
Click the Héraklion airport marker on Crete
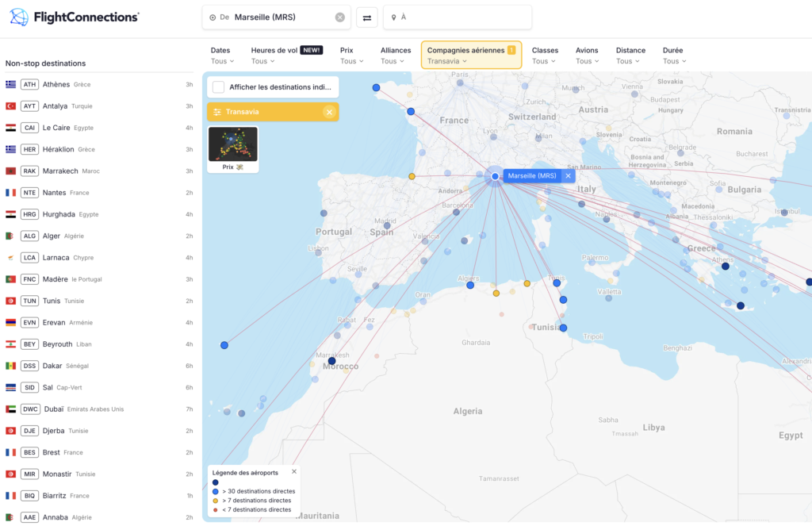(741, 305)
